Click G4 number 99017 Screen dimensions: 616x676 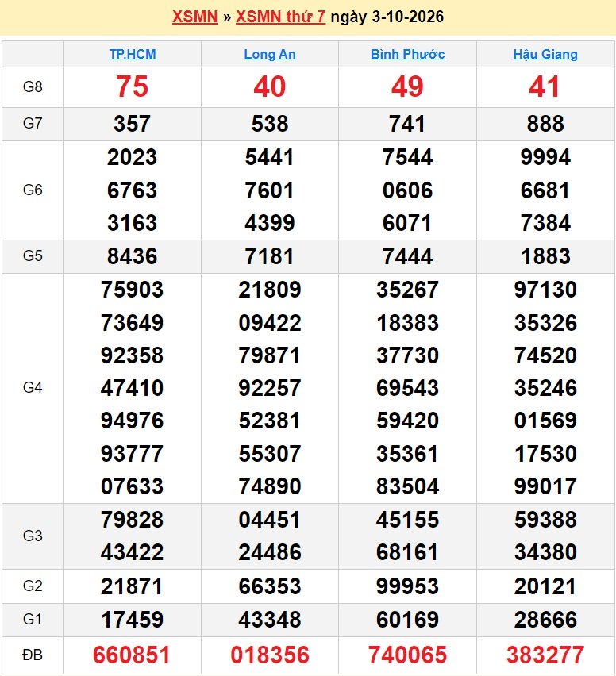click(x=545, y=486)
